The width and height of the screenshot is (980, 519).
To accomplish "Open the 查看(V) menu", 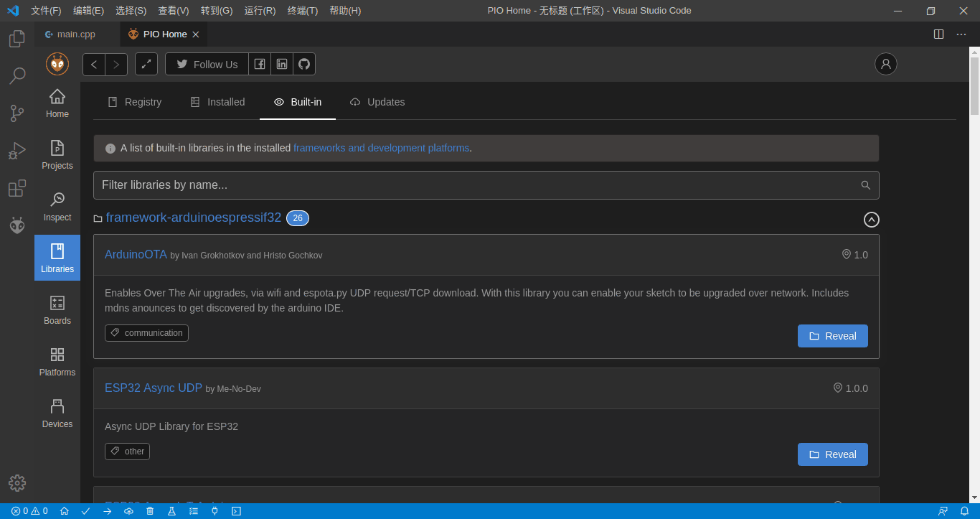I will click(173, 11).
